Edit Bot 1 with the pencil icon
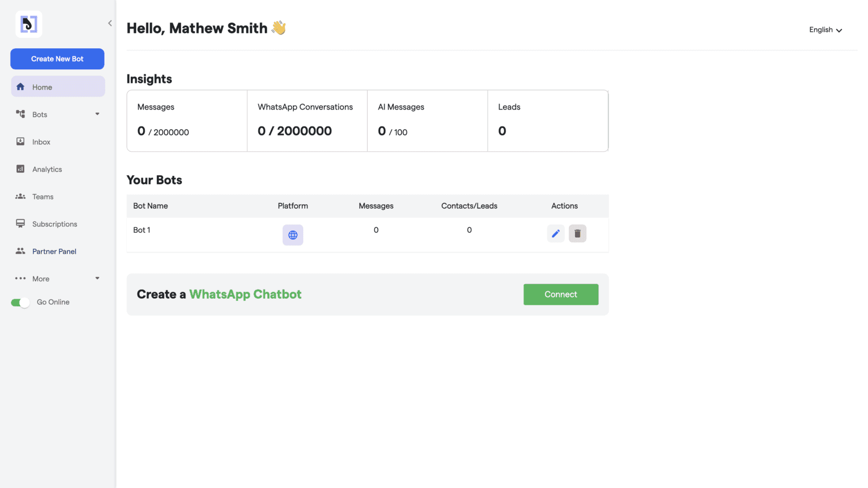 point(556,234)
